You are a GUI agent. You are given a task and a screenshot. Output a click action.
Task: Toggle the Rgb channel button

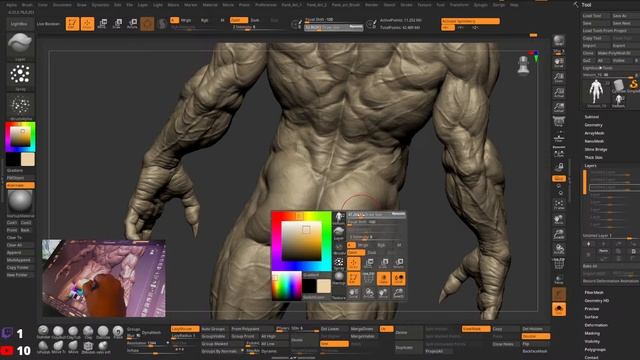pyautogui.click(x=204, y=20)
